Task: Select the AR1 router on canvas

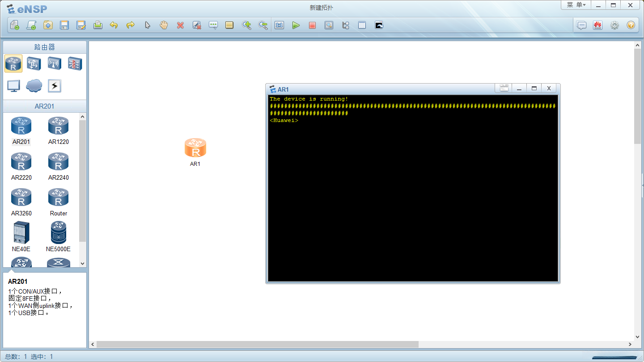Action: point(195,148)
